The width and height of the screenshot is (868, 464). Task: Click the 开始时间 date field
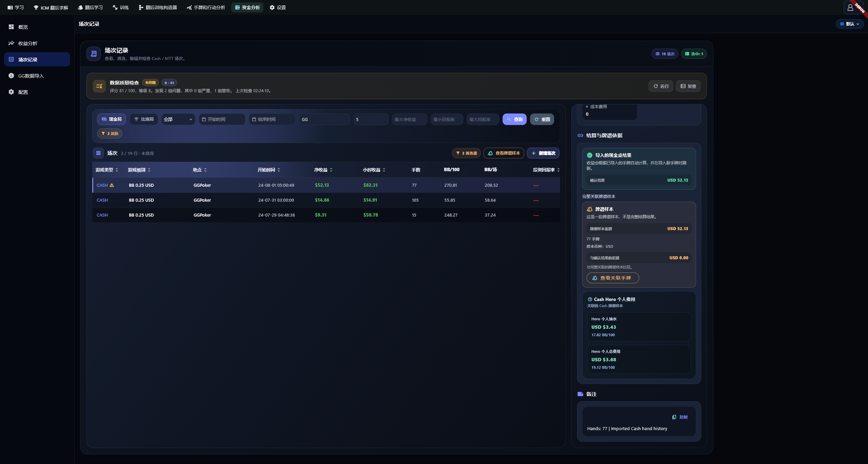[222, 119]
